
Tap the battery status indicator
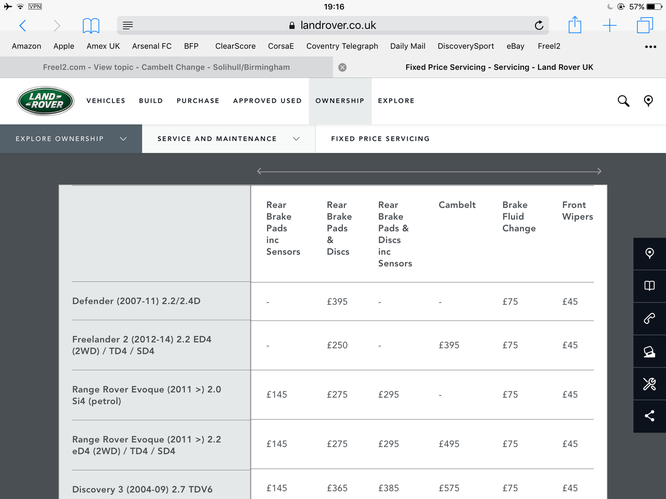tap(654, 7)
